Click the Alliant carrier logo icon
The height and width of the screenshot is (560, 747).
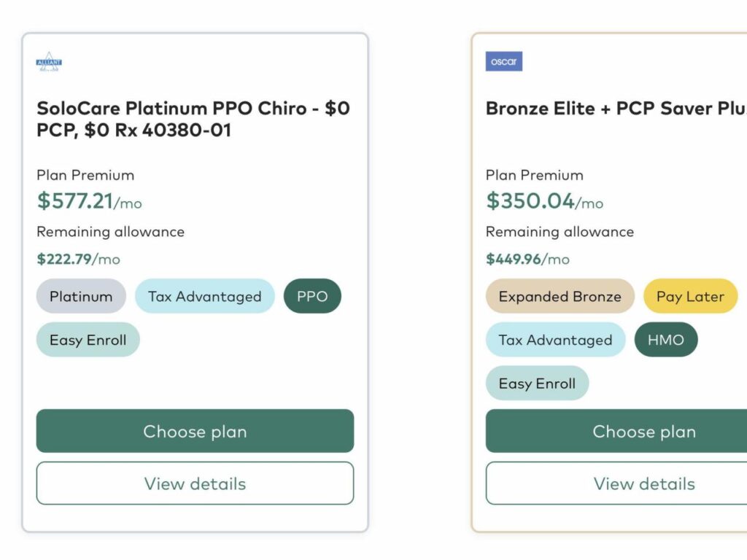point(49,63)
